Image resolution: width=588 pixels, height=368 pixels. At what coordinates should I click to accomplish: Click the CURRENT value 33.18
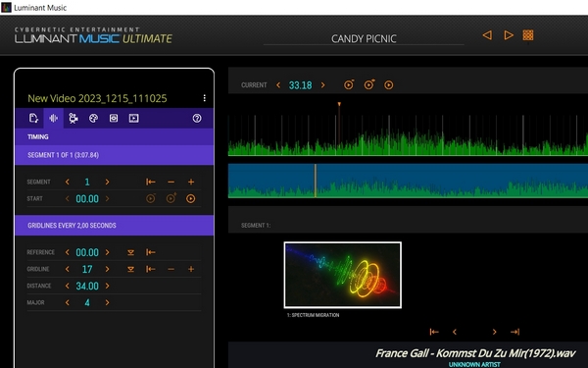(301, 85)
